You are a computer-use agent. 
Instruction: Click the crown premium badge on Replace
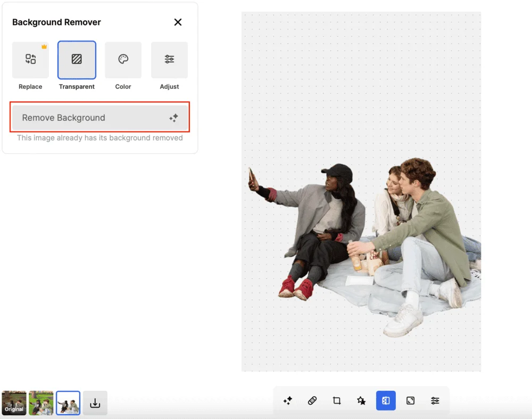tap(44, 47)
